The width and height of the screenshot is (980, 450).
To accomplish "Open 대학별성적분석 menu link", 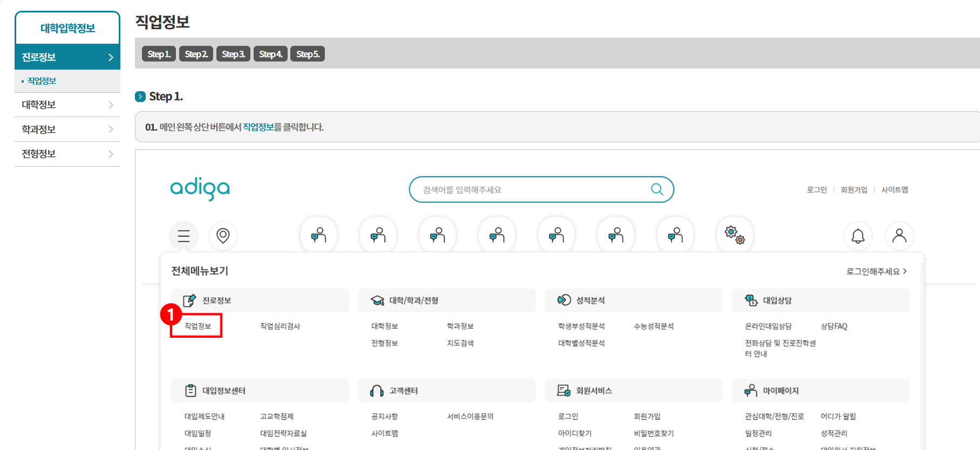I will 581,343.
